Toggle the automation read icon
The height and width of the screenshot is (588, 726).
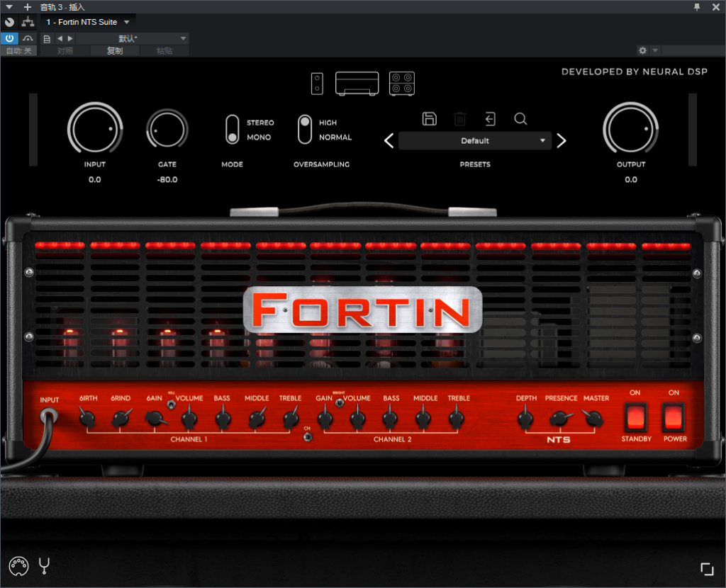tap(28, 38)
